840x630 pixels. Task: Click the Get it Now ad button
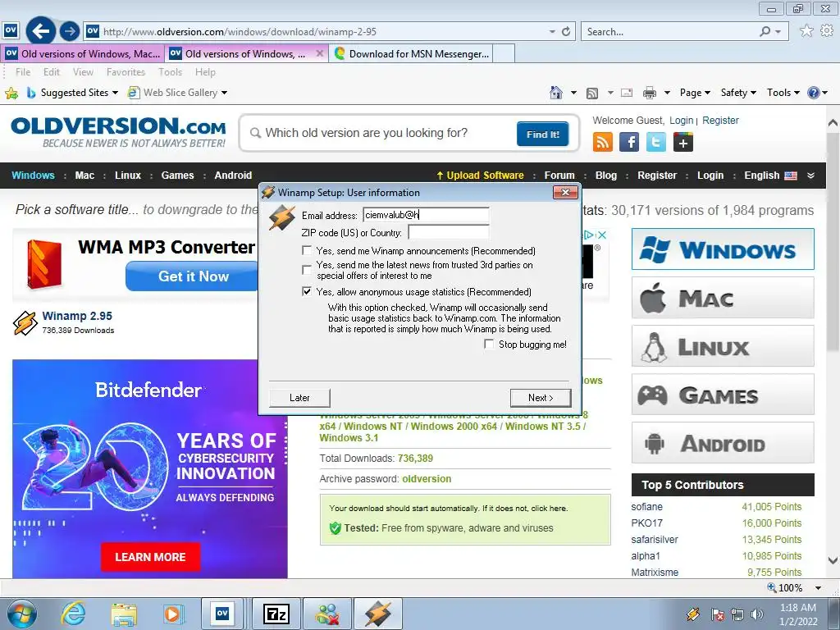pyautogui.click(x=193, y=276)
